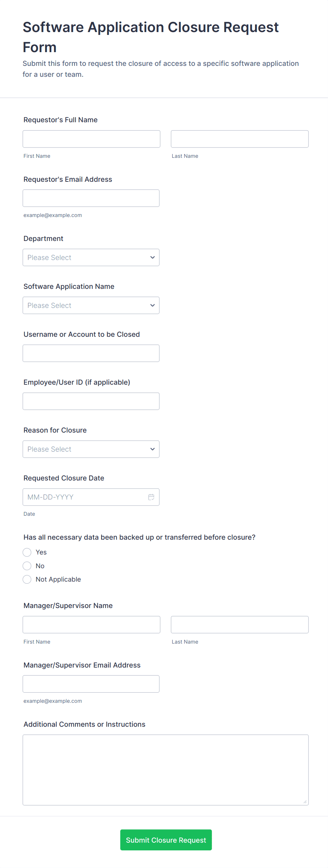Screen dimensions: 328x868
Task: Focus the Requestor's Email Address field
Action: (91, 198)
